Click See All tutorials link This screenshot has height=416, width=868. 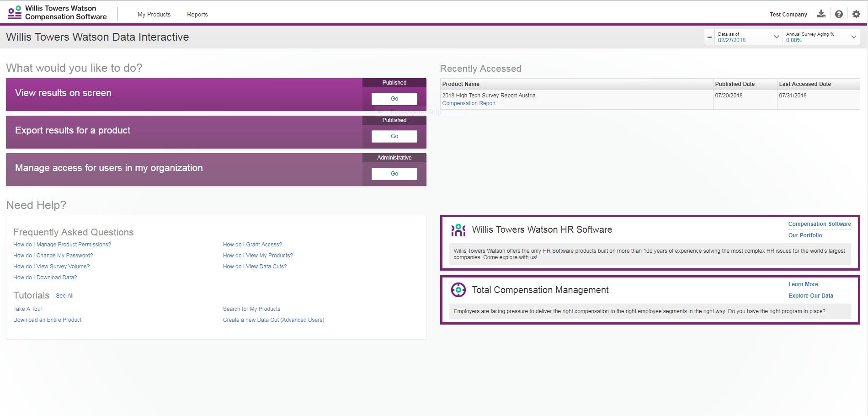(64, 296)
